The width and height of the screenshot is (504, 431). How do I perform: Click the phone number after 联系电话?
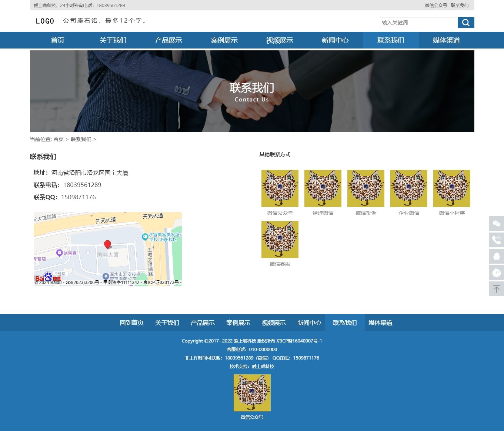pos(82,185)
